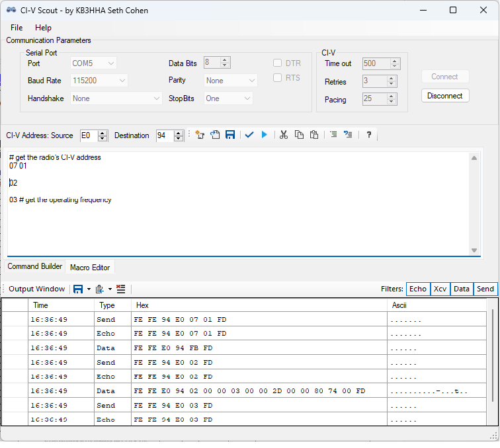Decrease the Destination address with the down arrow

pos(179,138)
